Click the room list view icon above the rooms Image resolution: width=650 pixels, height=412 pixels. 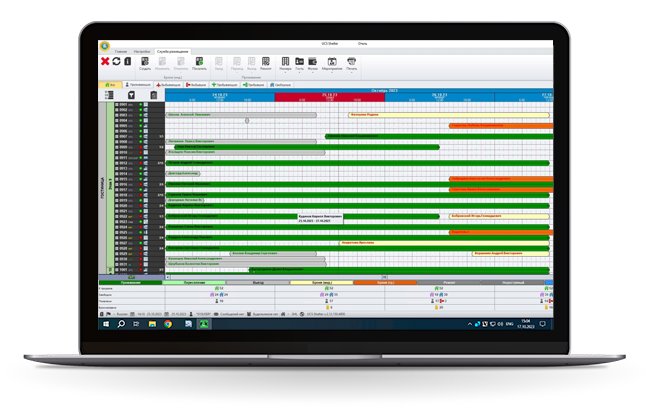[x=109, y=95]
